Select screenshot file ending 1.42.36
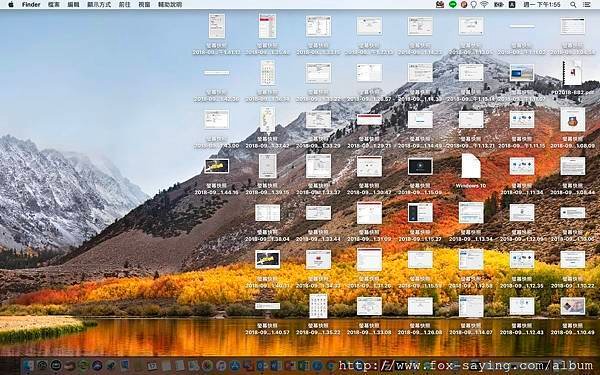This screenshot has width=600, height=375. (217, 73)
